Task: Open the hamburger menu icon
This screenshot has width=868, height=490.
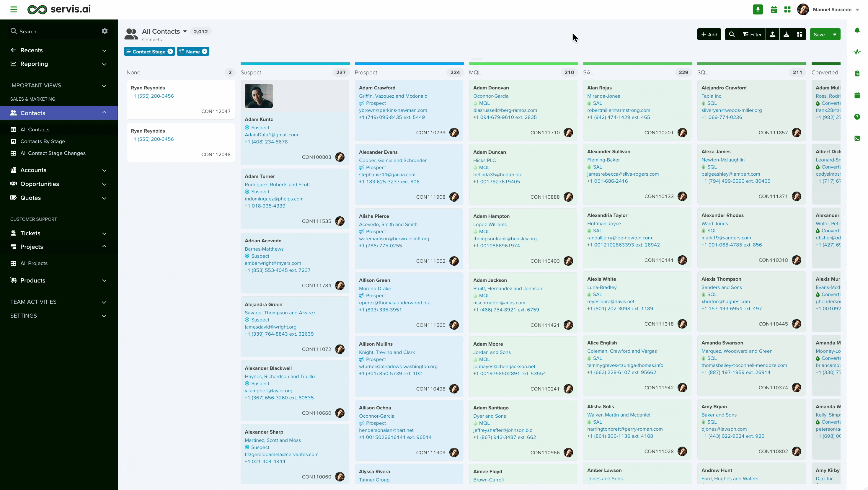Action: [14, 9]
